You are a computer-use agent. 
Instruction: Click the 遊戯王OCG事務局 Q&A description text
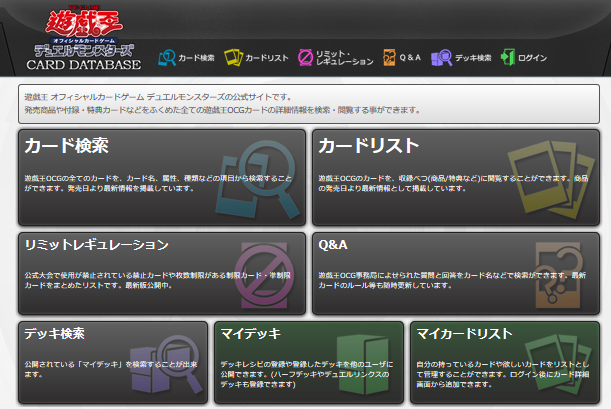[x=452, y=280]
